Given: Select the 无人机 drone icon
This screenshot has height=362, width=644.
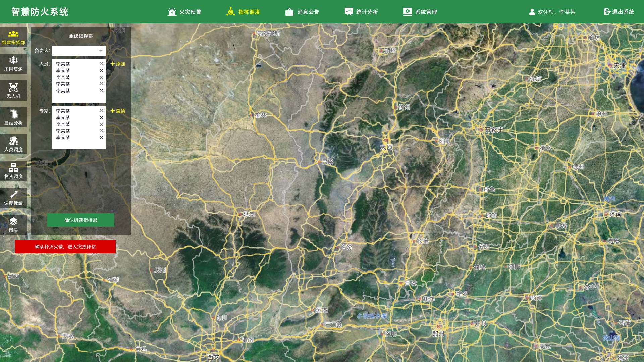Looking at the screenshot, I should (x=13, y=90).
